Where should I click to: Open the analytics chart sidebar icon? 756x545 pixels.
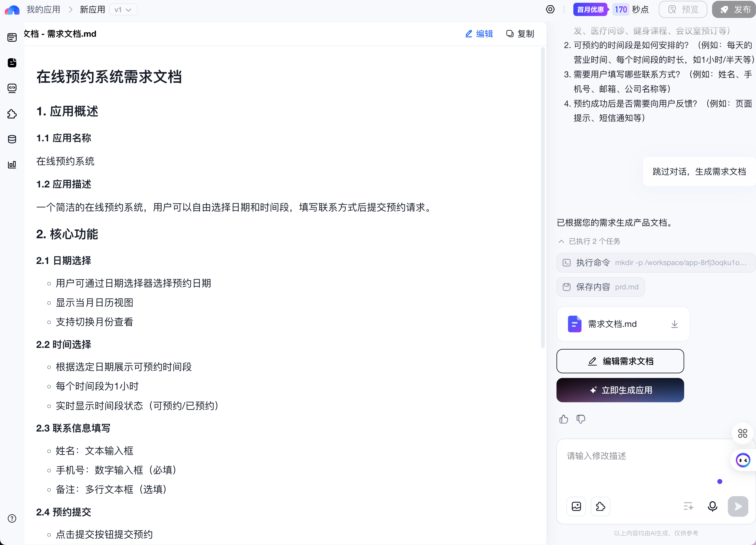[12, 165]
